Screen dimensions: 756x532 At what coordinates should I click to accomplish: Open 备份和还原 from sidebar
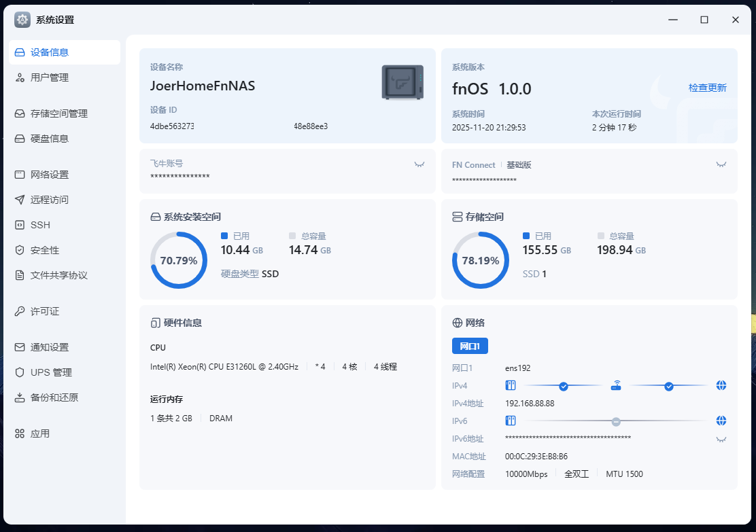coord(54,397)
